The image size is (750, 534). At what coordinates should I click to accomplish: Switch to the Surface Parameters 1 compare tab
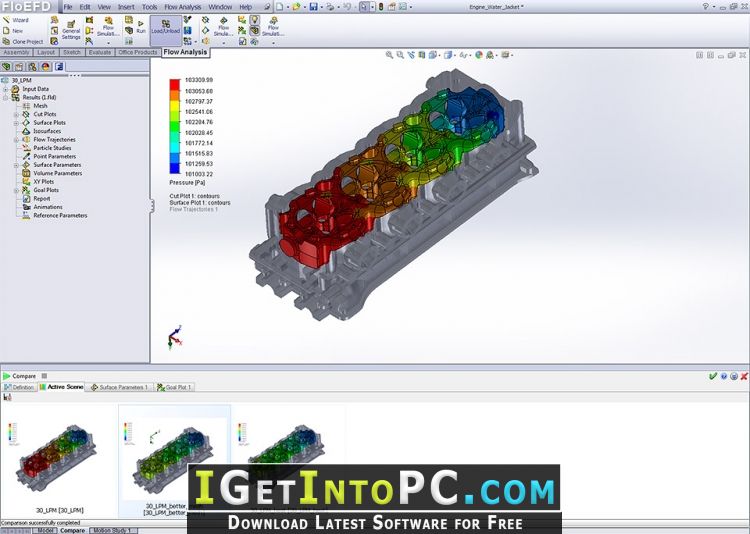[x=120, y=387]
